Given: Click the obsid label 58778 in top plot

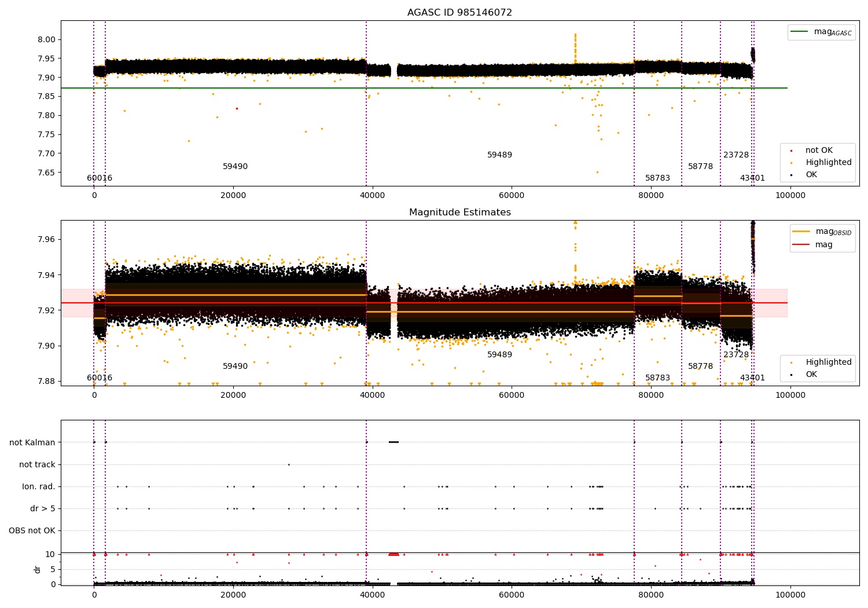Looking at the screenshot, I should 701,167.
